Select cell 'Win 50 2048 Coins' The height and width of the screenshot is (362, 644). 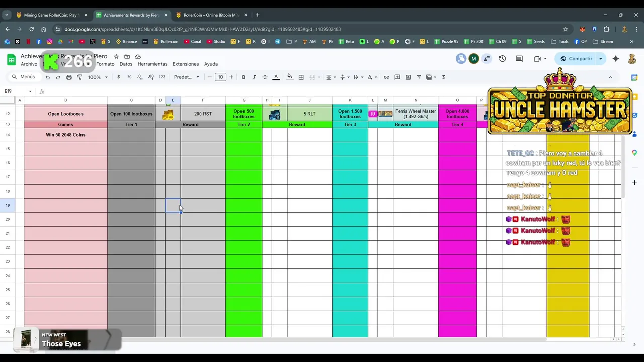(65, 135)
